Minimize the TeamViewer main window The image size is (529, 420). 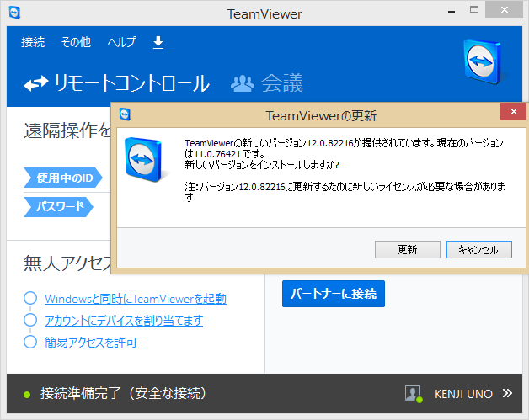click(452, 10)
